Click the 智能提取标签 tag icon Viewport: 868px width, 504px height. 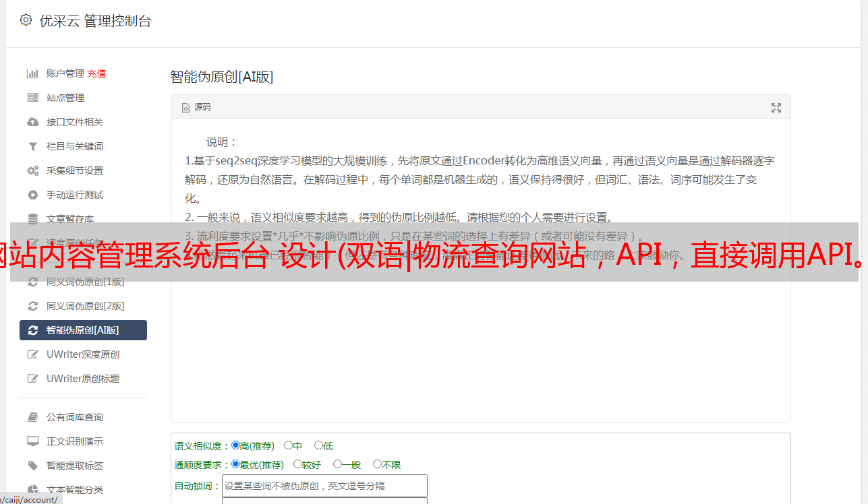[32, 466]
